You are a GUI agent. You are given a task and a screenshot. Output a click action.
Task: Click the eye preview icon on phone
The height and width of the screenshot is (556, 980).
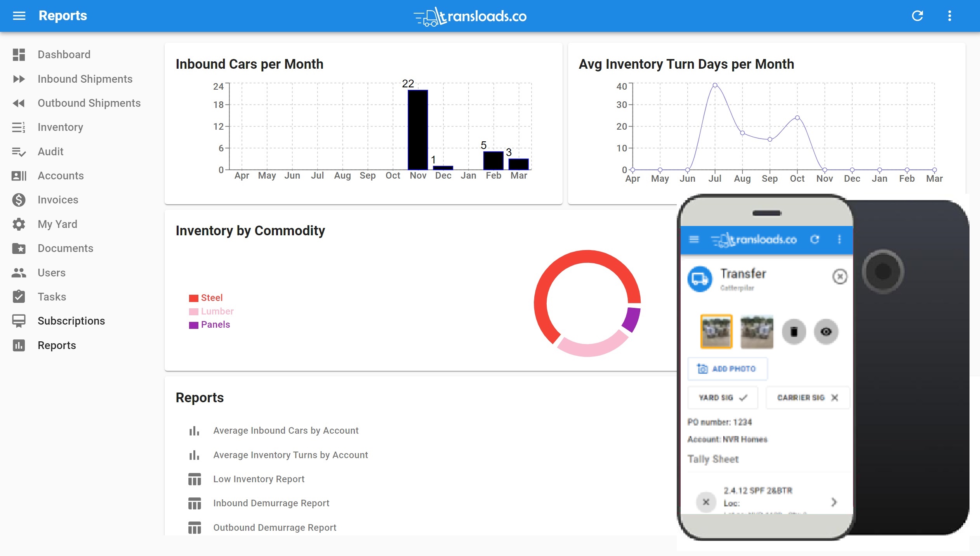826,332
